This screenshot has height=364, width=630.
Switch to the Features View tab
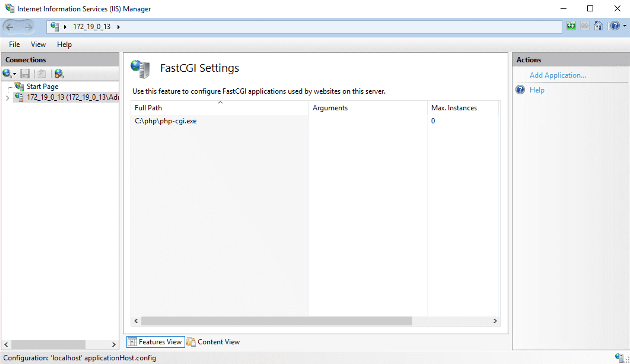[x=156, y=342]
